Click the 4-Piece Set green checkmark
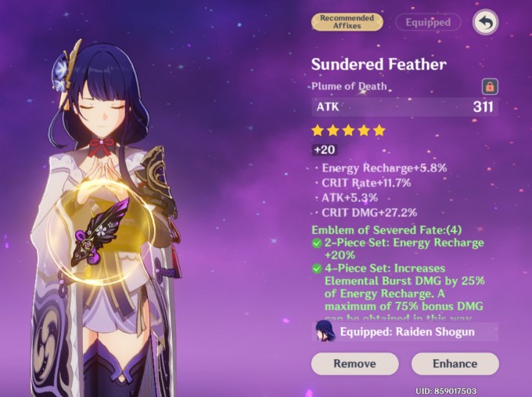The height and width of the screenshot is (397, 532). click(x=317, y=269)
